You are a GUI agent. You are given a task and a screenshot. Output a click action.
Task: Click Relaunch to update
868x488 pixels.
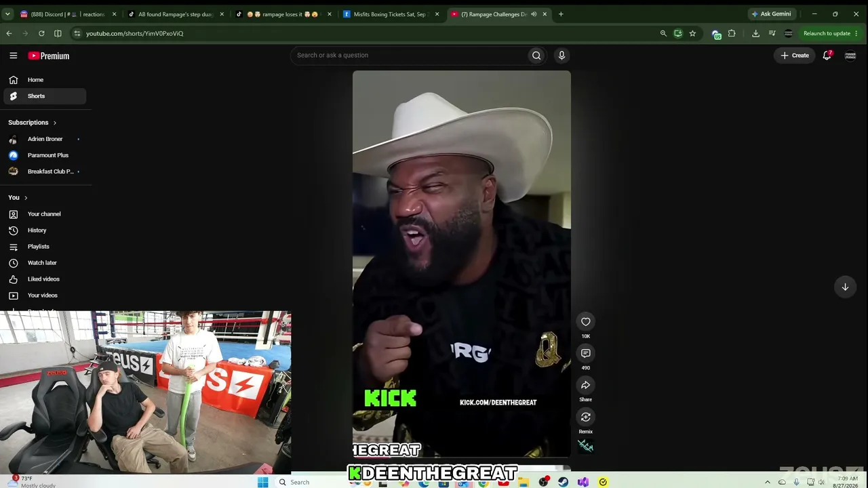coord(831,33)
